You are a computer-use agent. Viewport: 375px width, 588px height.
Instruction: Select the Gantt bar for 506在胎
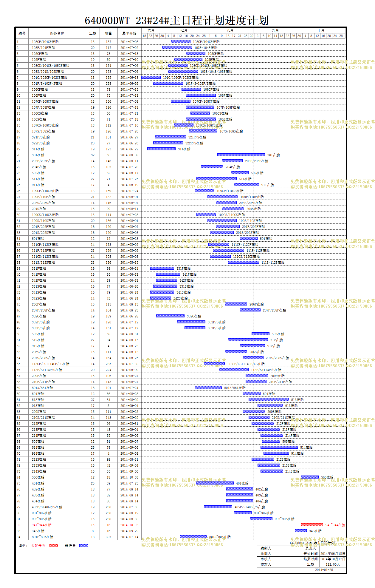[310, 477]
